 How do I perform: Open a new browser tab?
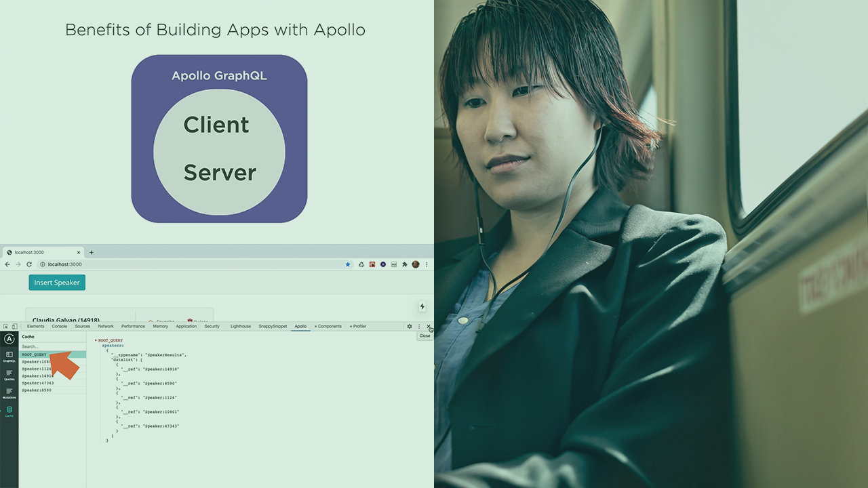click(92, 252)
